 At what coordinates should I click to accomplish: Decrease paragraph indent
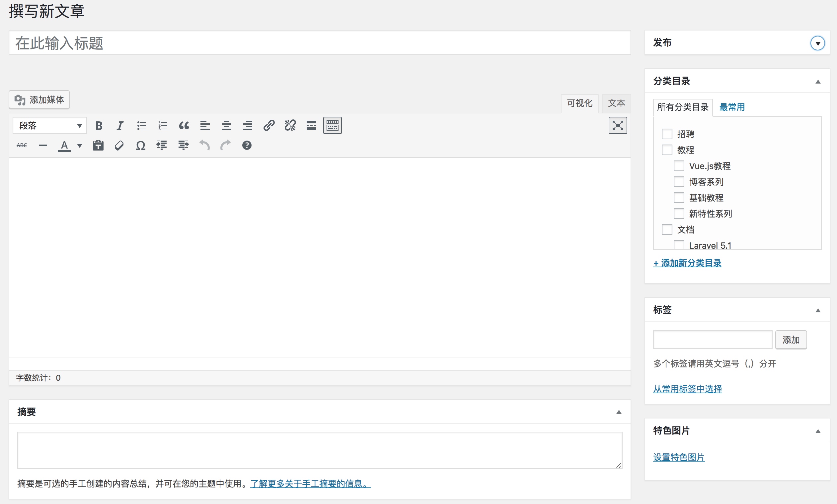[162, 145]
